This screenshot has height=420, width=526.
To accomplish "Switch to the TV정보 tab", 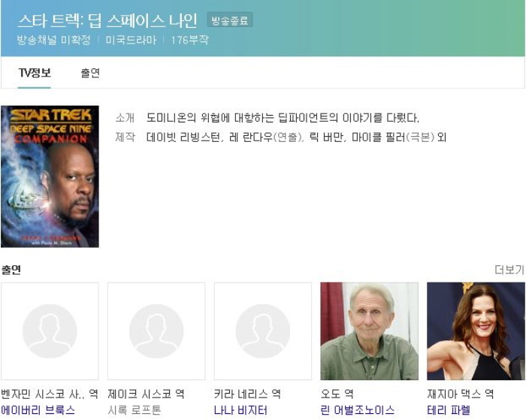I will [x=35, y=73].
